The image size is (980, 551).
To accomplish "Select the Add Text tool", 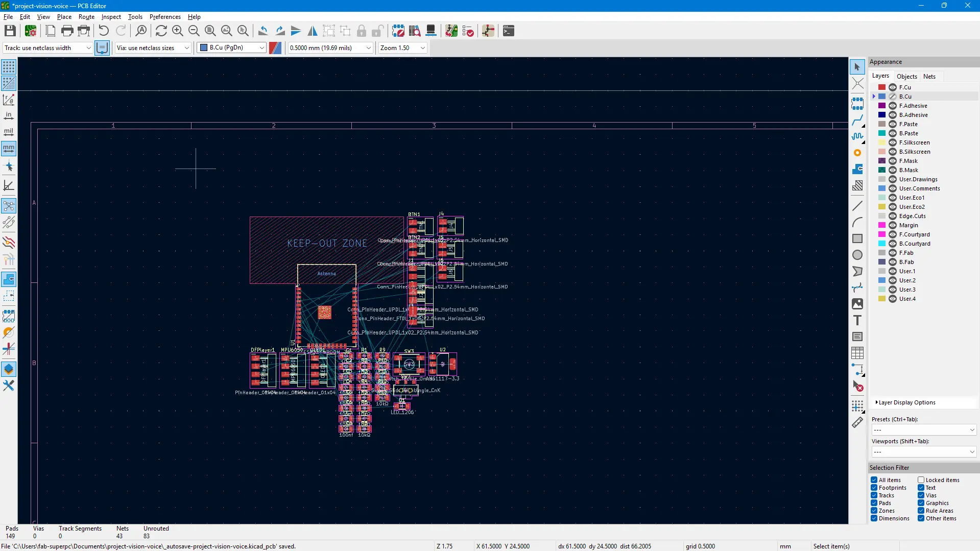I will click(857, 320).
